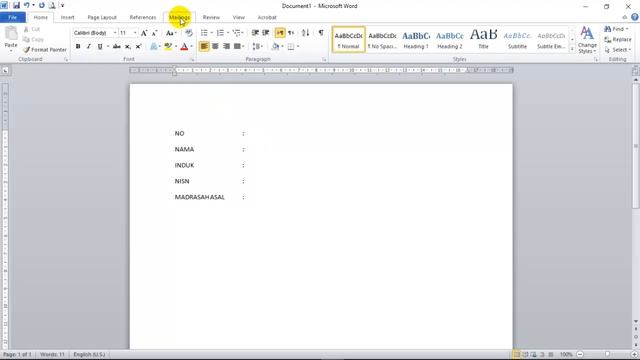The height and width of the screenshot is (360, 640).
Task: Switch to Print Layout view in status bar
Action: pyautogui.click(x=517, y=354)
